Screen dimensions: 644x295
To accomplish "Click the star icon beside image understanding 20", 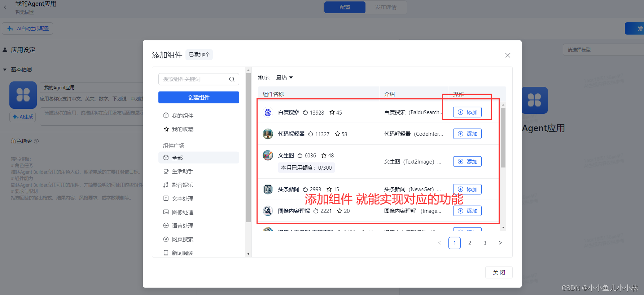I will pyautogui.click(x=339, y=211).
